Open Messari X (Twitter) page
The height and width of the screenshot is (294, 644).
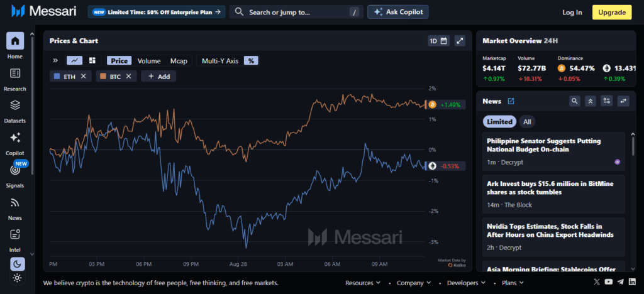[x=597, y=281]
